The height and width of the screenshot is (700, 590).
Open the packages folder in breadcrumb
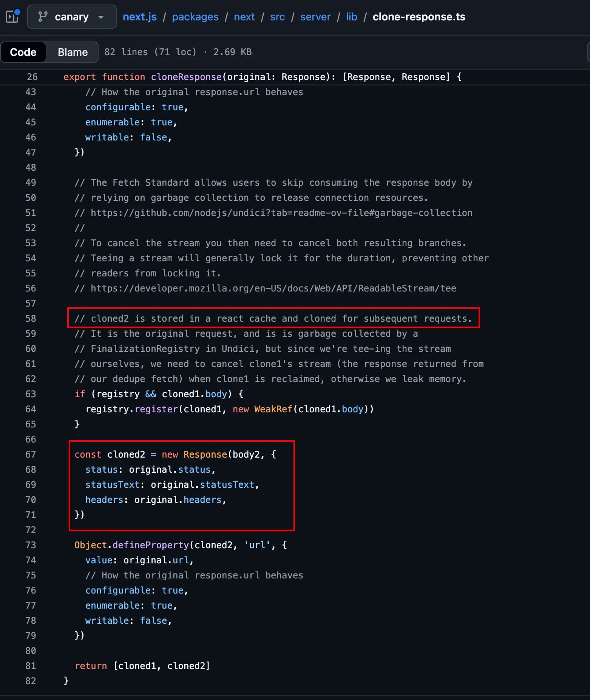click(x=195, y=17)
